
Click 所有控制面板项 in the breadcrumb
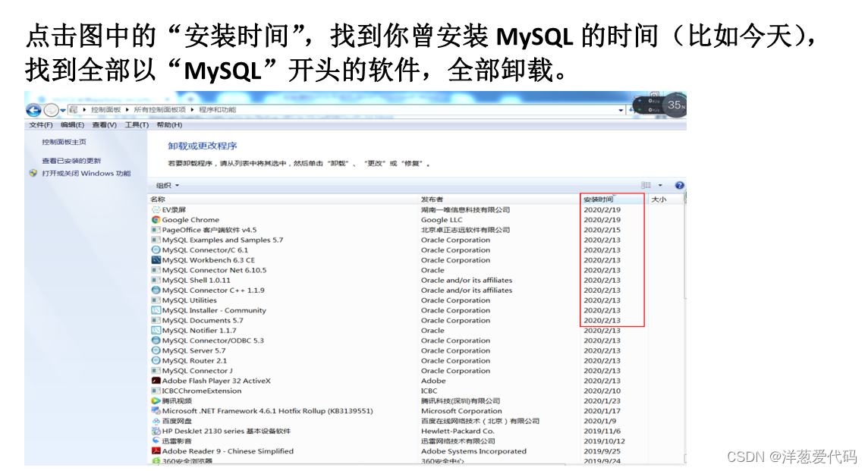[159, 110]
